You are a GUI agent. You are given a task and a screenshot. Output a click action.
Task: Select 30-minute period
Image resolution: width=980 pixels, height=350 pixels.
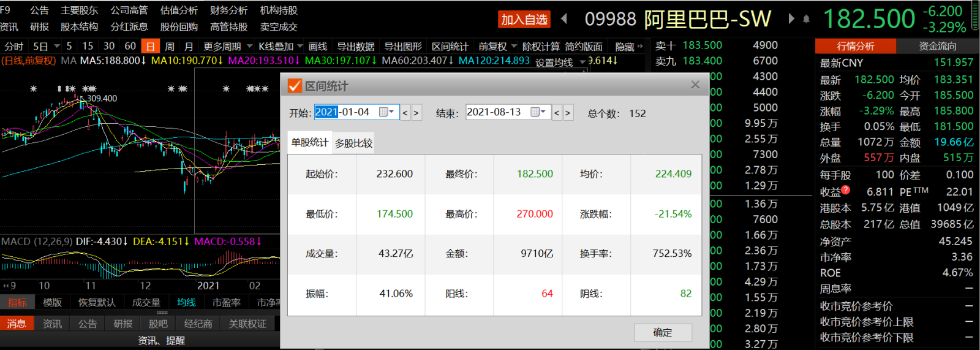[x=109, y=46]
